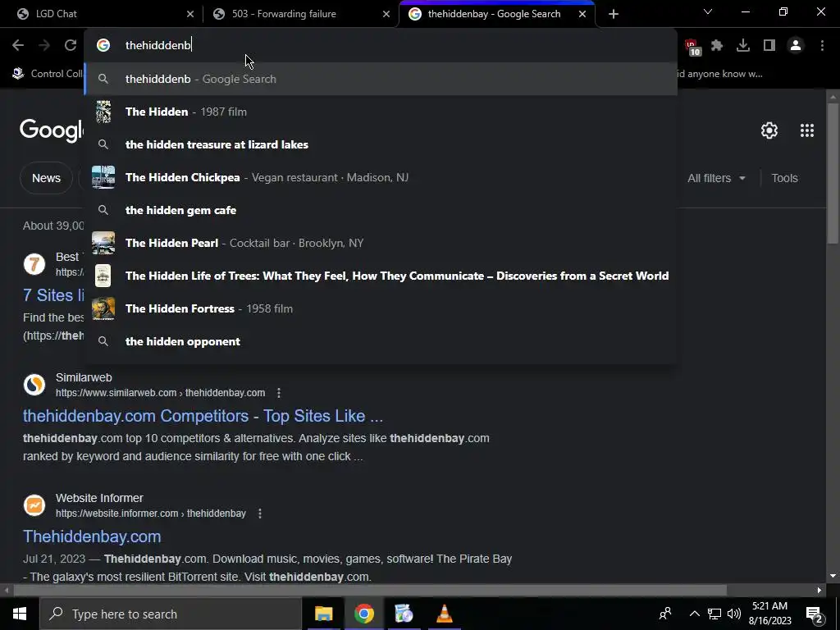This screenshot has height=630, width=840.
Task: Click The Hidden Life of Trees book thumbnail
Action: 103,276
